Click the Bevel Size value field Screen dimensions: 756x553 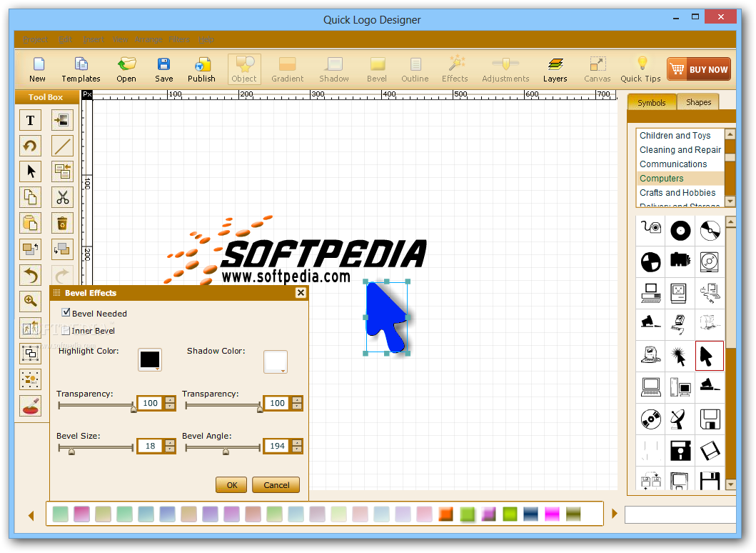151,446
